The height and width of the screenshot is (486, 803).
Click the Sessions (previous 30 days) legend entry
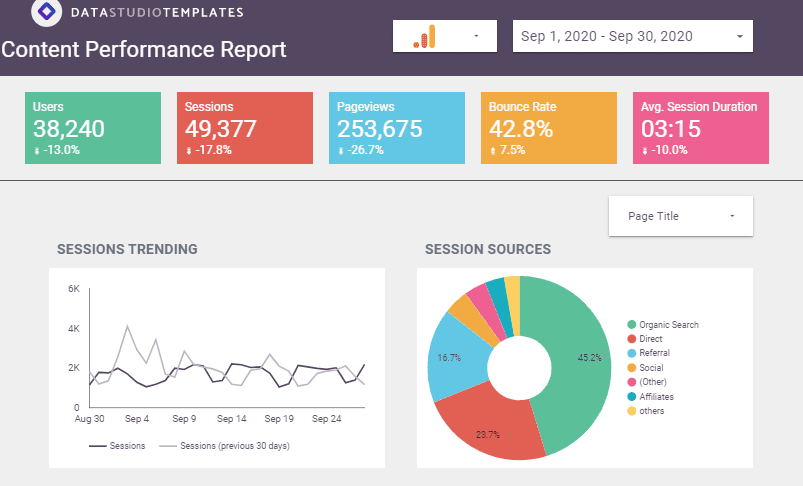coord(224,446)
